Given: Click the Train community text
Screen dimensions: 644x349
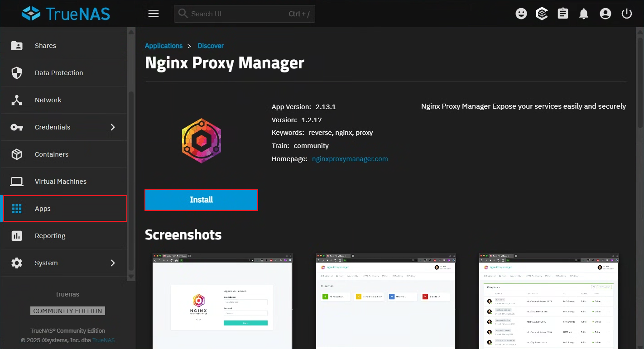Looking at the screenshot, I should (300, 146).
